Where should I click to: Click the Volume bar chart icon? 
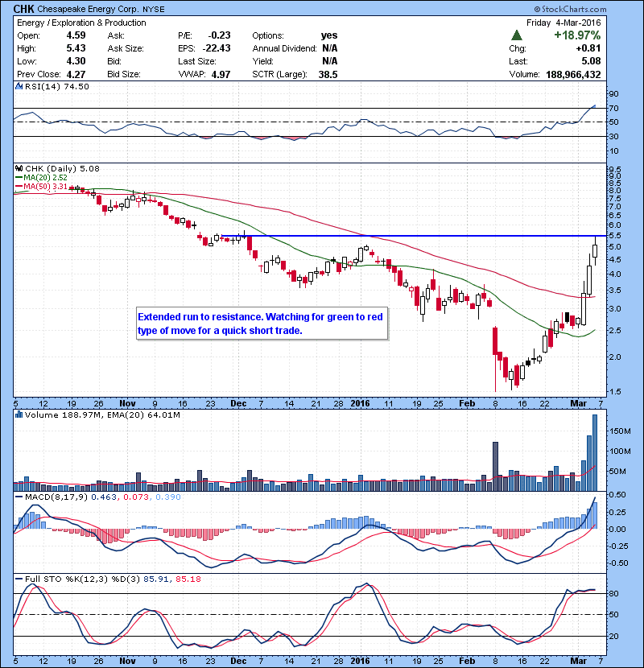pos(19,414)
